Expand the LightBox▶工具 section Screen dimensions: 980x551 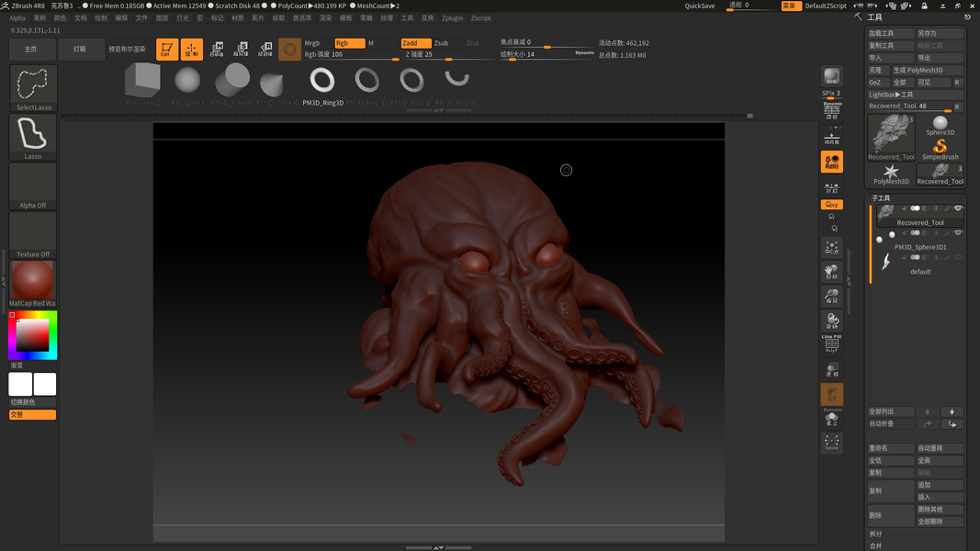(x=915, y=95)
